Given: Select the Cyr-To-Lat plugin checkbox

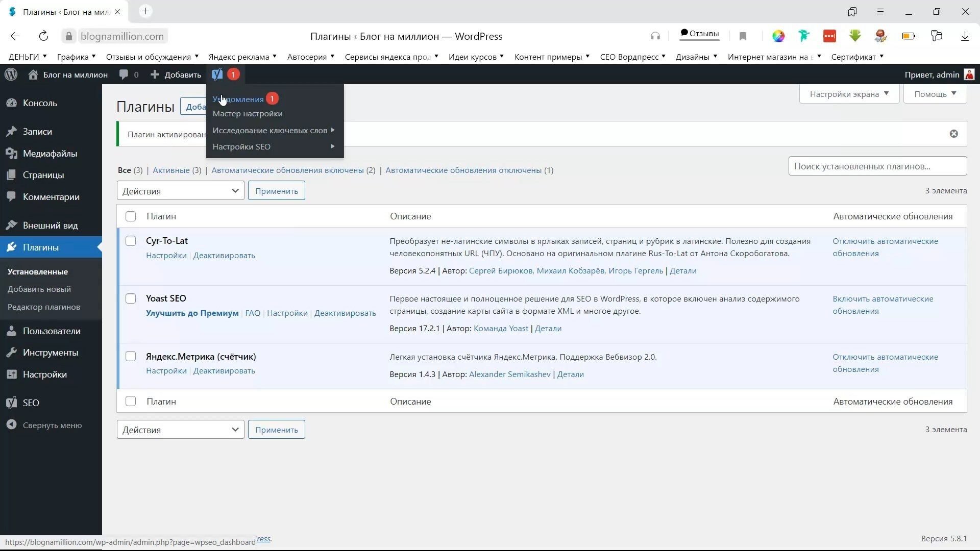Looking at the screenshot, I should (131, 241).
